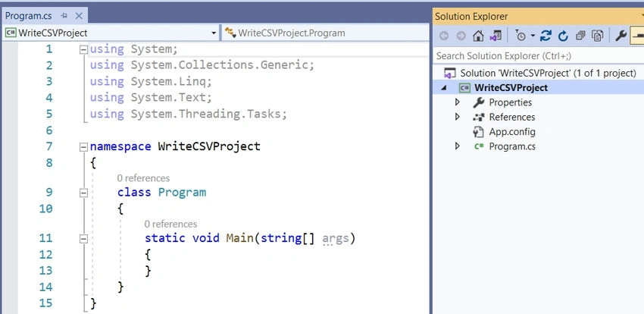
Task: Select the WriteCSVProject project node
Action: [511, 88]
